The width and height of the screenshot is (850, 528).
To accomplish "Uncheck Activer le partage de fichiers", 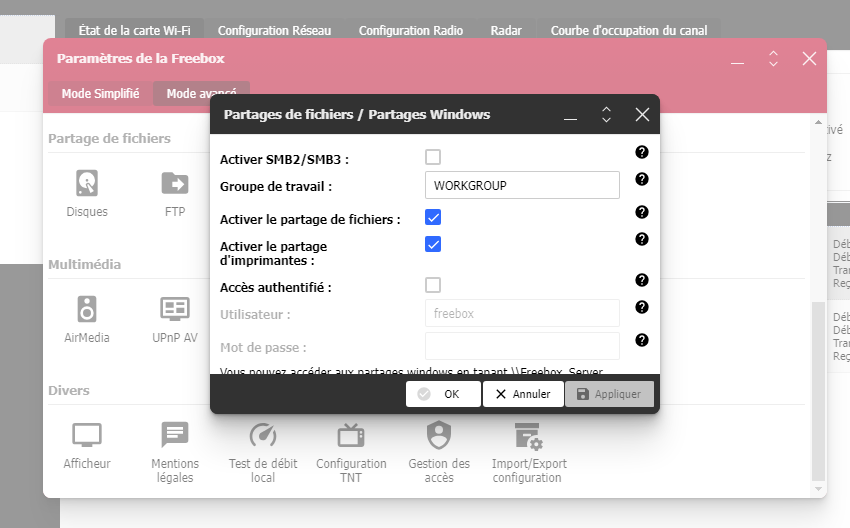I will 433,217.
